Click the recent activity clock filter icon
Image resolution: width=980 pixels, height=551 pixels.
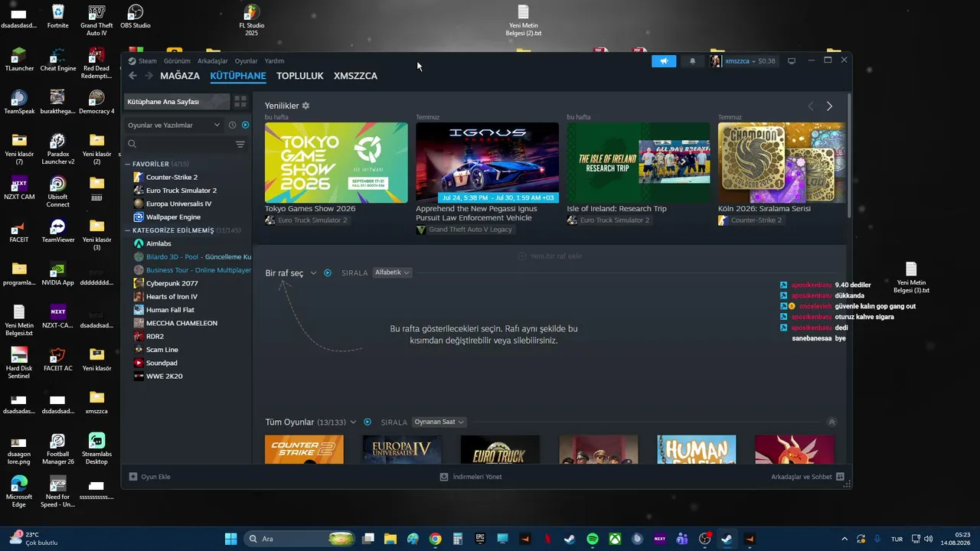click(232, 125)
